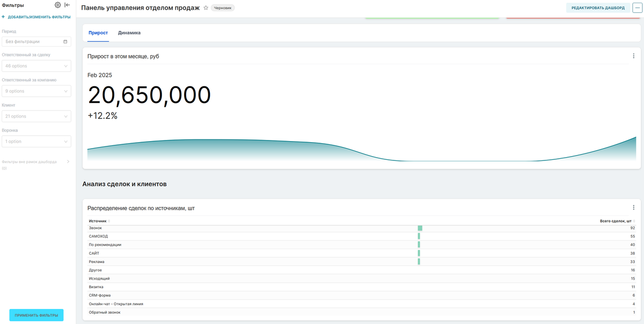Switch to Прирост tab
The height and width of the screenshot is (324, 644).
98,33
